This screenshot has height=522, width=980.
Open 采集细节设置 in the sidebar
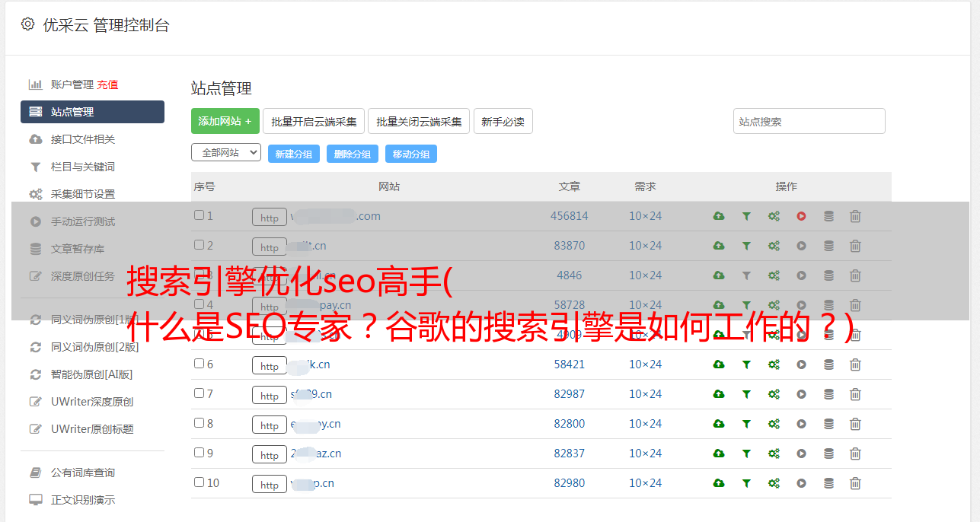coord(83,194)
